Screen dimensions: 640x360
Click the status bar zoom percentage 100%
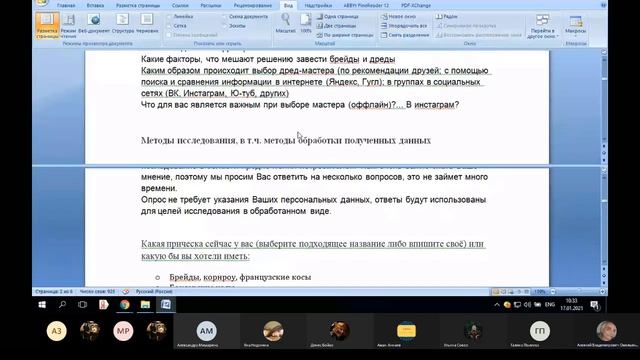pyautogui.click(x=540, y=292)
